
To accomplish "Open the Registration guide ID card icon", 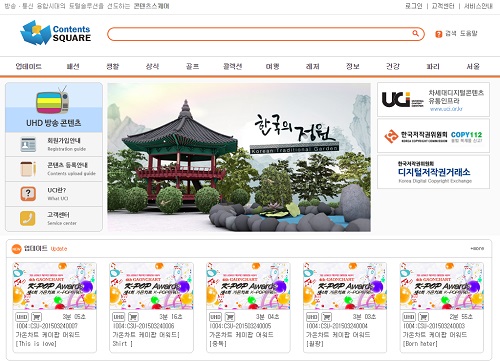I will (x=28, y=144).
